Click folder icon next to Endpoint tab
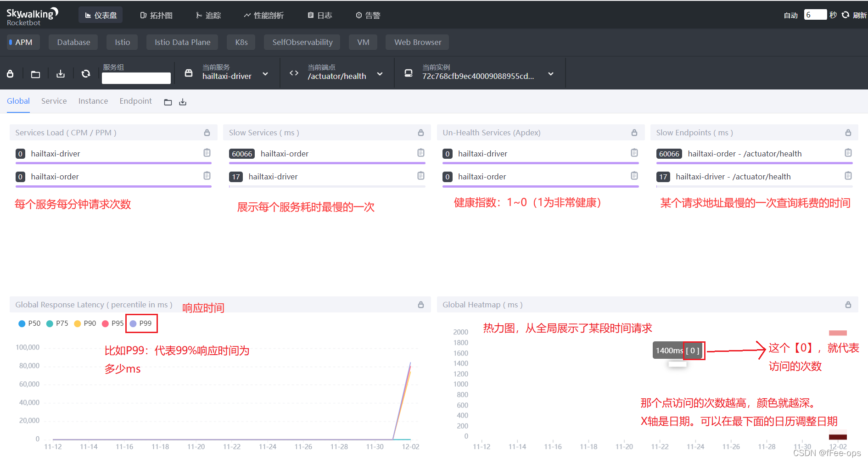868x462 pixels. click(x=168, y=102)
